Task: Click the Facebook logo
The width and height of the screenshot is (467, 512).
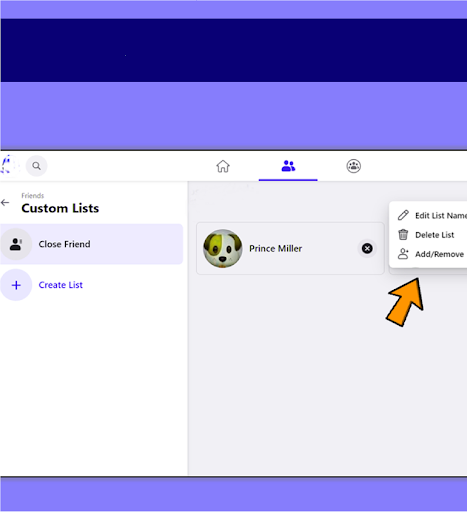Action: click(9, 165)
